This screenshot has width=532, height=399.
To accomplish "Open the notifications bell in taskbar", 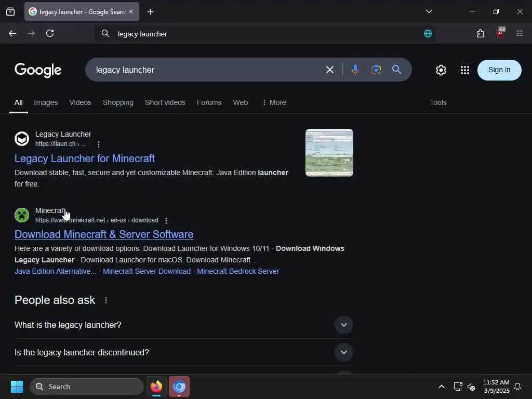I will tap(517, 387).
